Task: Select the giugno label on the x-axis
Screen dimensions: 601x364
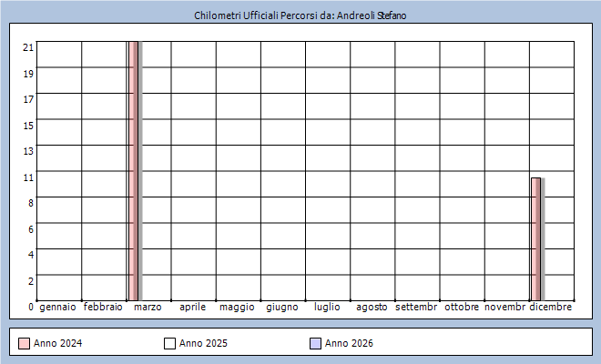Action: pos(282,308)
